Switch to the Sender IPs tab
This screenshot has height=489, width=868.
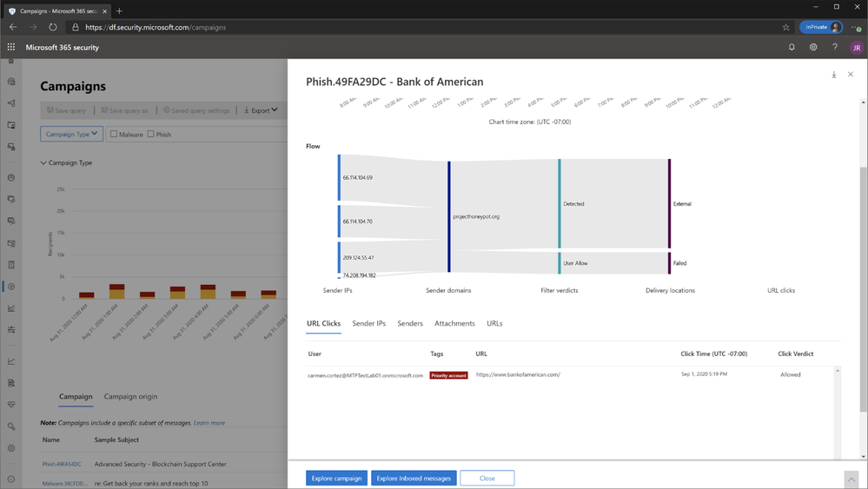368,324
